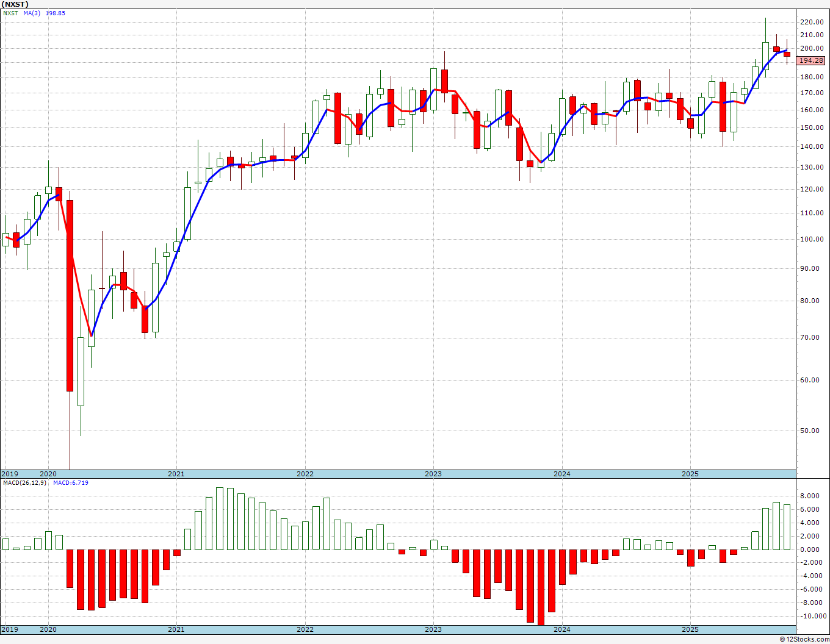Click the 180.00 price axis label
830x644 pixels.
point(812,77)
